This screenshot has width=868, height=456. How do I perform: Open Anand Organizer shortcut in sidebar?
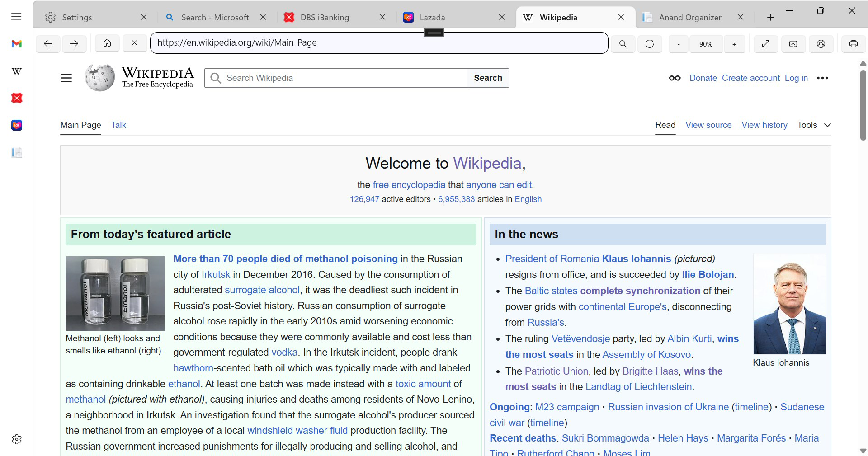[x=17, y=152]
